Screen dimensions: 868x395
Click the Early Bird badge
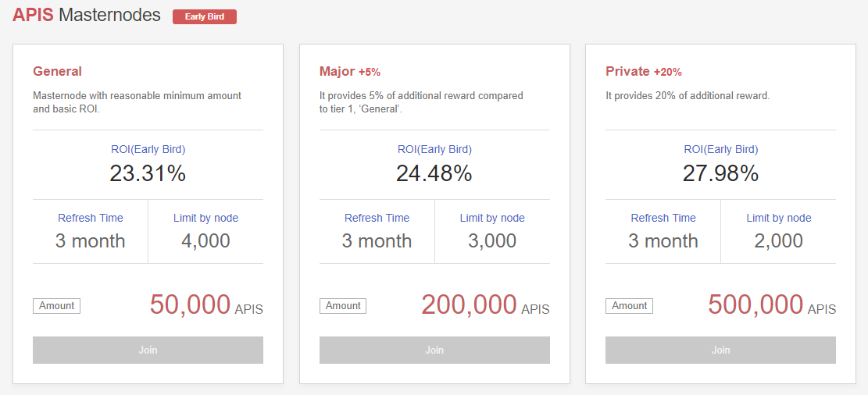pos(205,16)
